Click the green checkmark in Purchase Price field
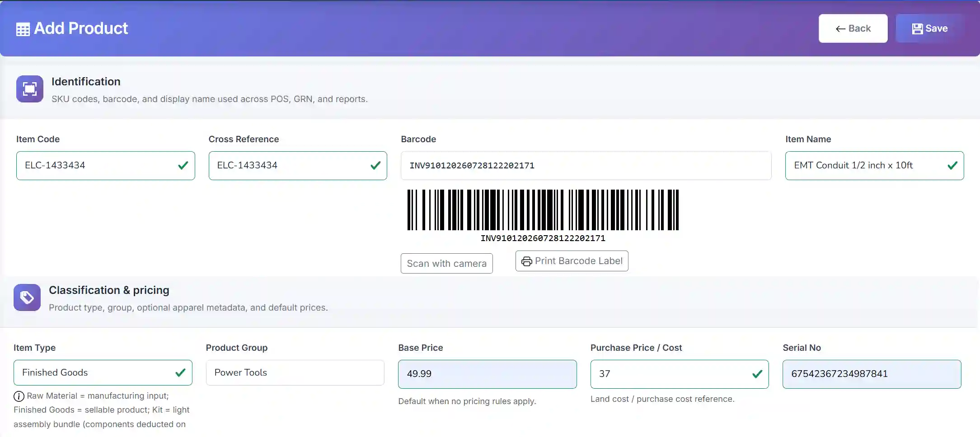The width and height of the screenshot is (980, 437). 757,374
